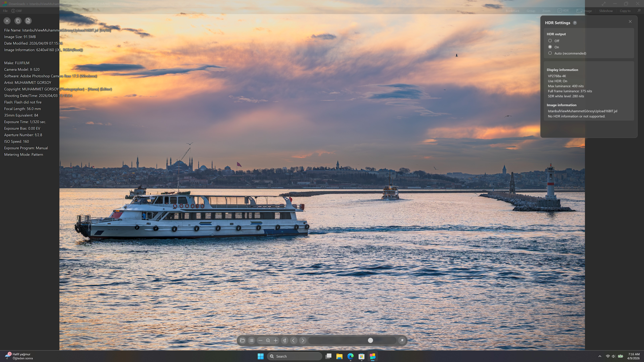Select the File Name EXIF line
Screen dimensions: 644x362
pyautogui.click(x=58, y=30)
